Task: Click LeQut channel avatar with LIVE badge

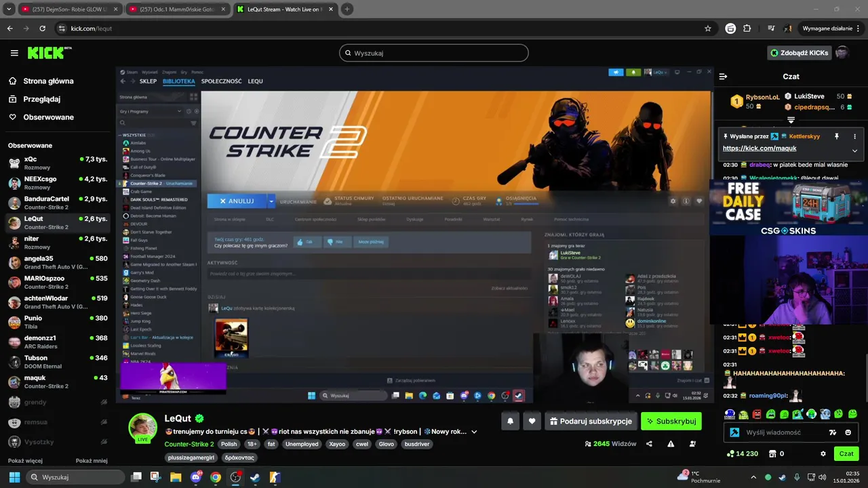Action: [143, 427]
